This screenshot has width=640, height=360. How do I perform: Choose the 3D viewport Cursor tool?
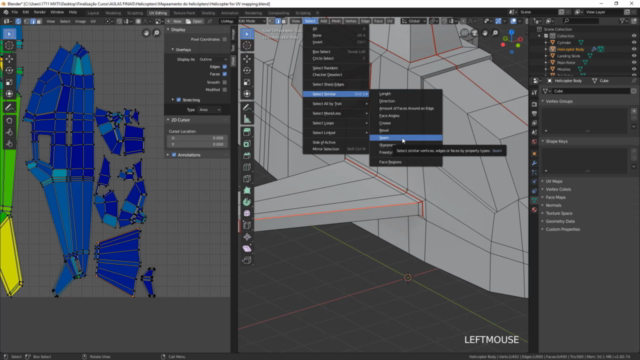247,46
